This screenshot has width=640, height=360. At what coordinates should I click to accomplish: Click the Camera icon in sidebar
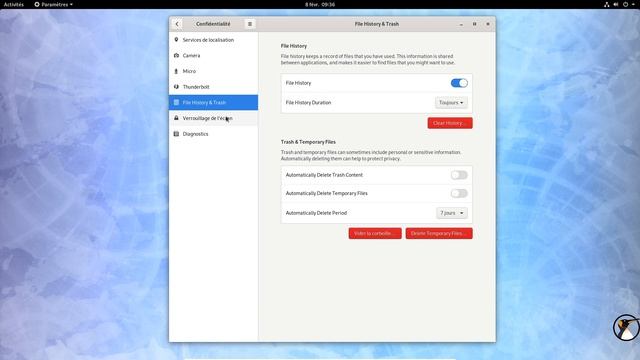pyautogui.click(x=176, y=55)
